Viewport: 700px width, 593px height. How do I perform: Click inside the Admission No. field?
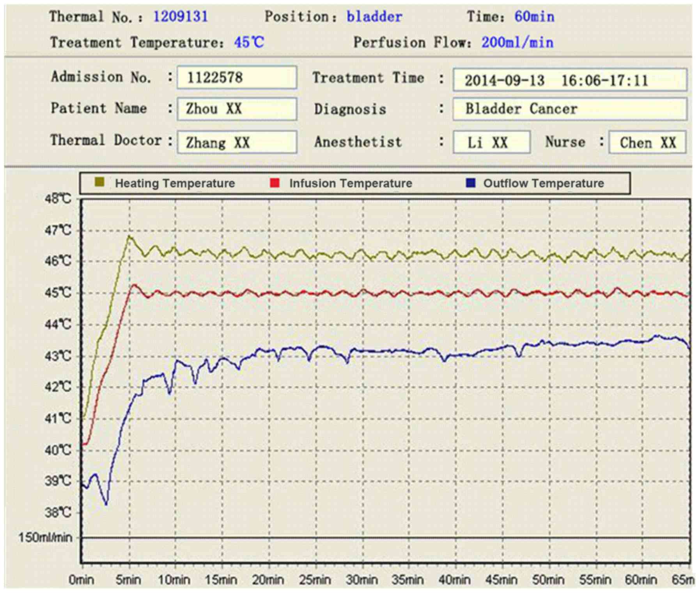pos(236,78)
